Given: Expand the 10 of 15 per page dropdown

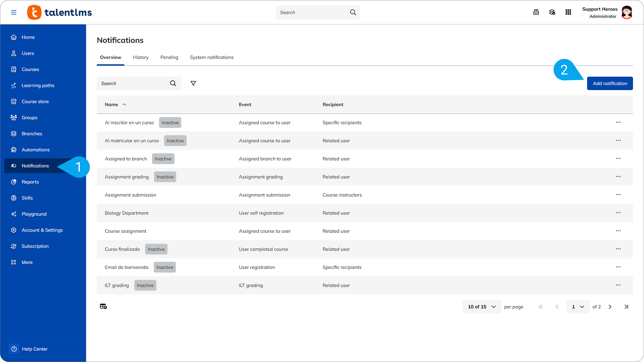Looking at the screenshot, I should [481, 307].
